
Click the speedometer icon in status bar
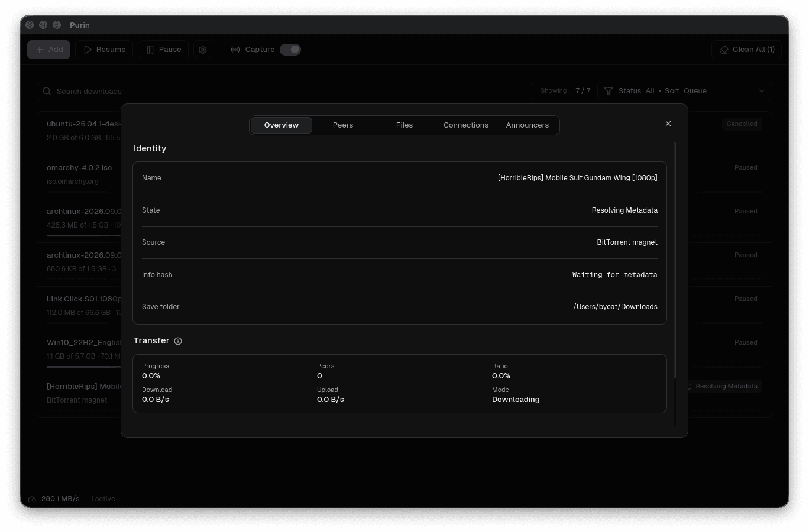tap(32, 499)
